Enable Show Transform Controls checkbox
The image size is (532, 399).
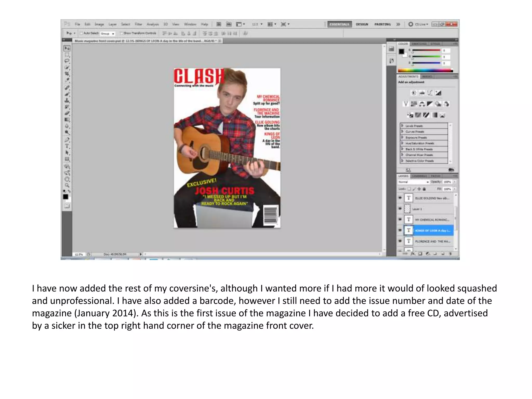(x=121, y=33)
